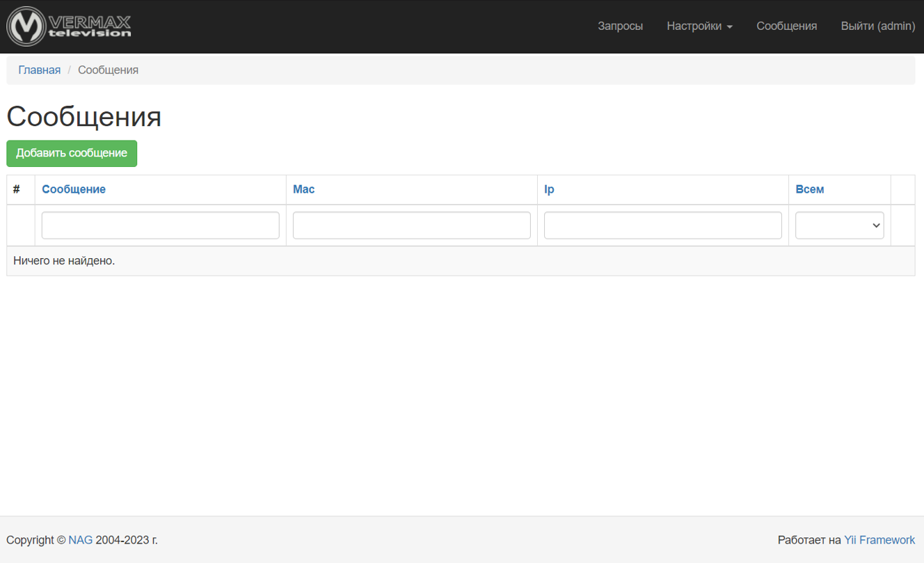Log out via Выйти (admin)
This screenshot has height=563, width=924.
pyautogui.click(x=878, y=26)
